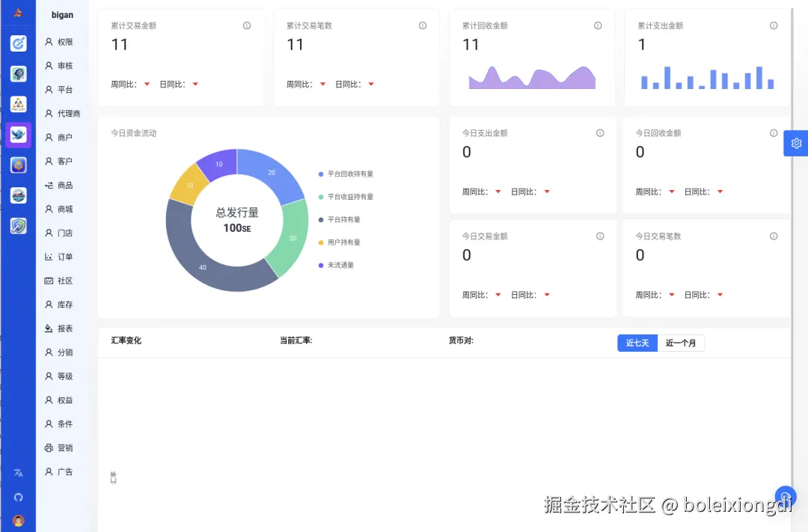Open the three-people network app icon

coord(19,104)
